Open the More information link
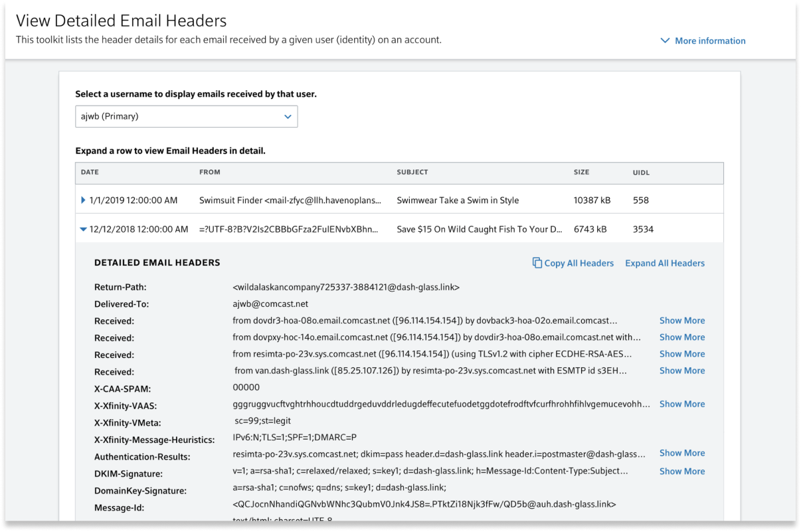This screenshot has height=532, width=801. point(709,41)
